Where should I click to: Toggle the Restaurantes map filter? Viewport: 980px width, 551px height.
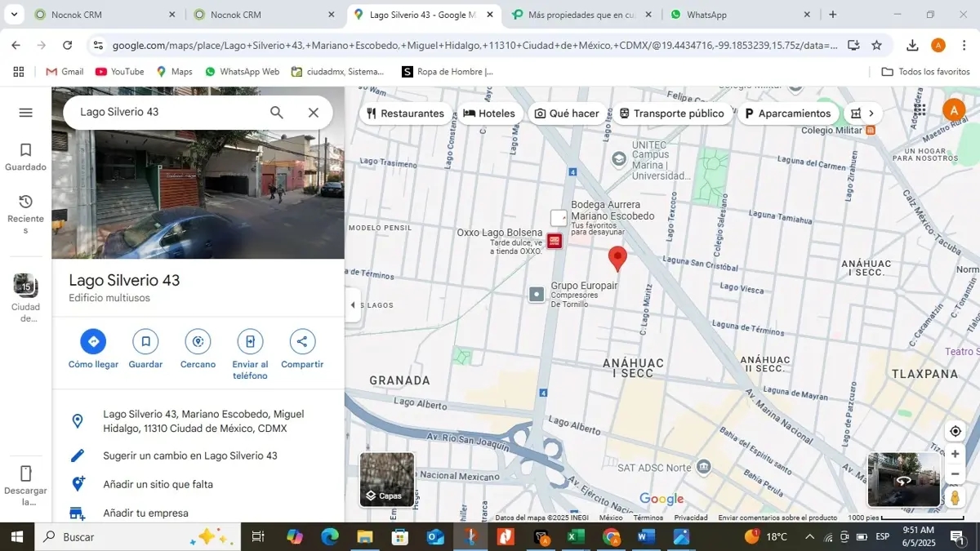tap(406, 113)
